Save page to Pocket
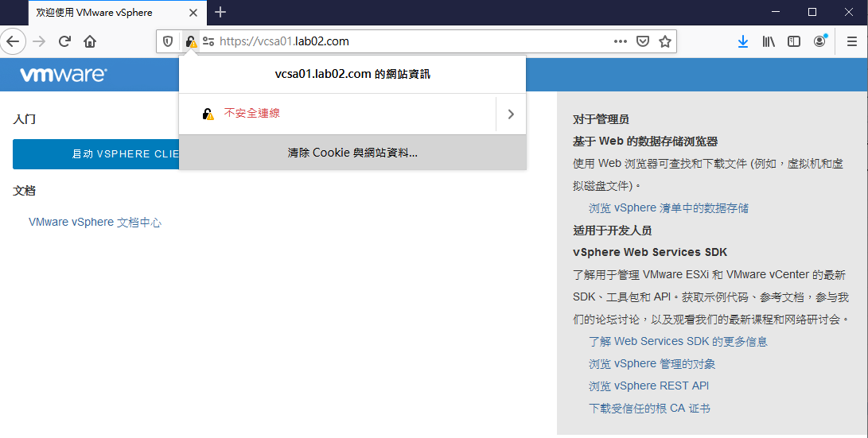 (x=643, y=41)
